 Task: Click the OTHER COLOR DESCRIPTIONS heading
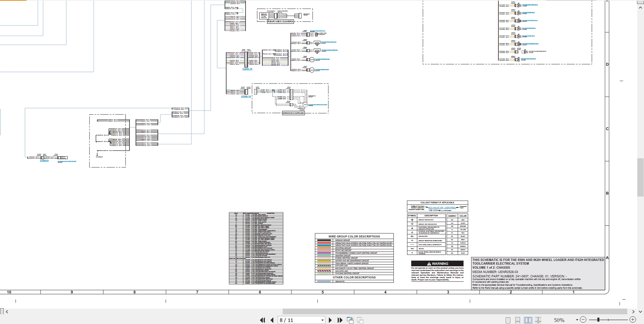pyautogui.click(x=354, y=277)
